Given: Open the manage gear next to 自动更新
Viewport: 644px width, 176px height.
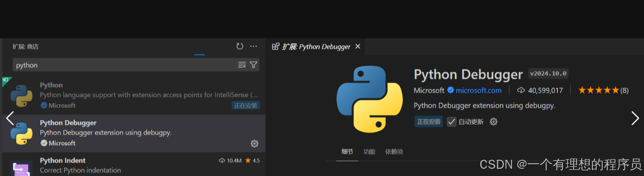Looking at the screenshot, I should tap(494, 122).
